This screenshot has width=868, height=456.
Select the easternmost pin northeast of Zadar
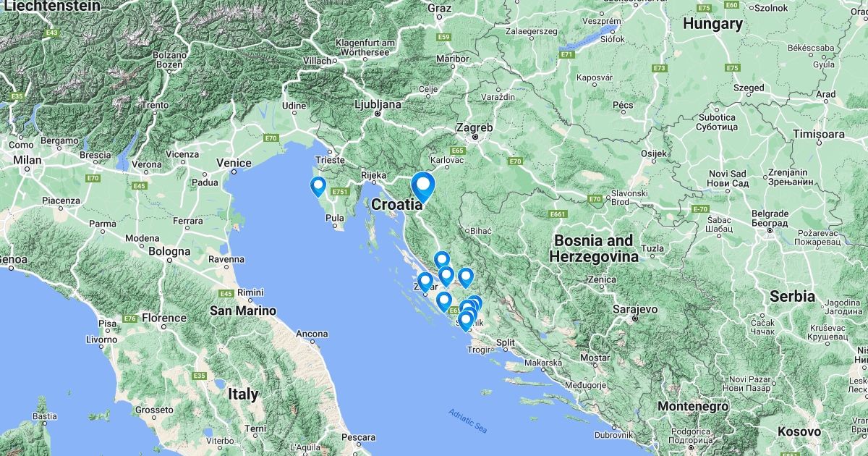[x=465, y=278]
